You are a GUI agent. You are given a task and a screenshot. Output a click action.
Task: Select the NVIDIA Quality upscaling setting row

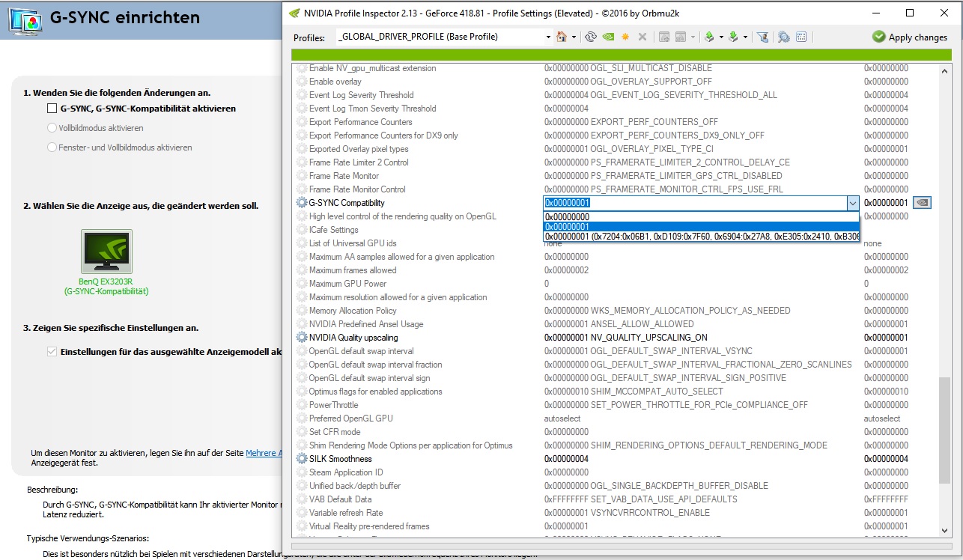click(614, 338)
